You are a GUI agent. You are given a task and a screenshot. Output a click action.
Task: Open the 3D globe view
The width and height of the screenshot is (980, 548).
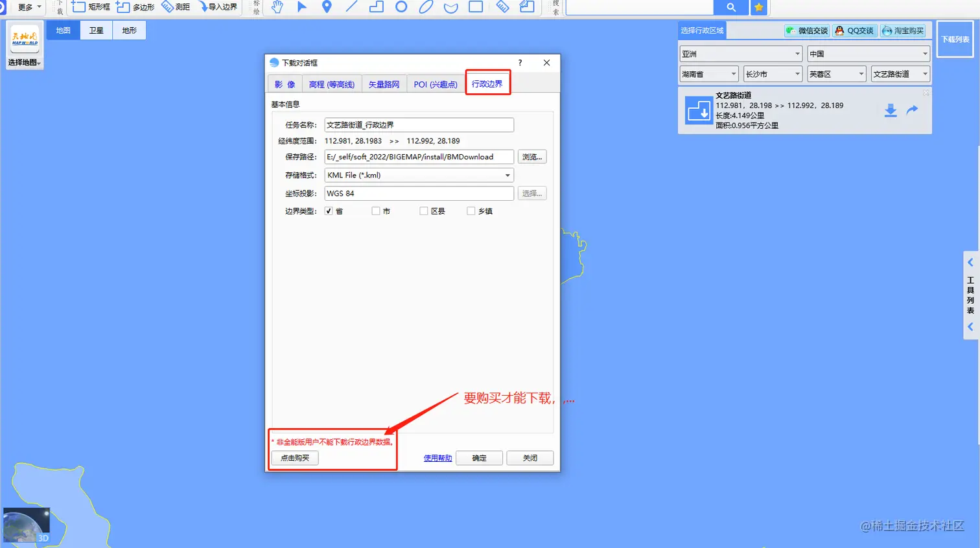point(27,525)
